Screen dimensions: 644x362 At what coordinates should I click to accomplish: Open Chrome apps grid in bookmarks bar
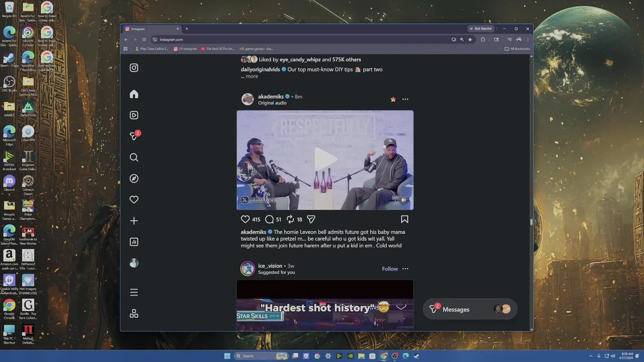126,49
